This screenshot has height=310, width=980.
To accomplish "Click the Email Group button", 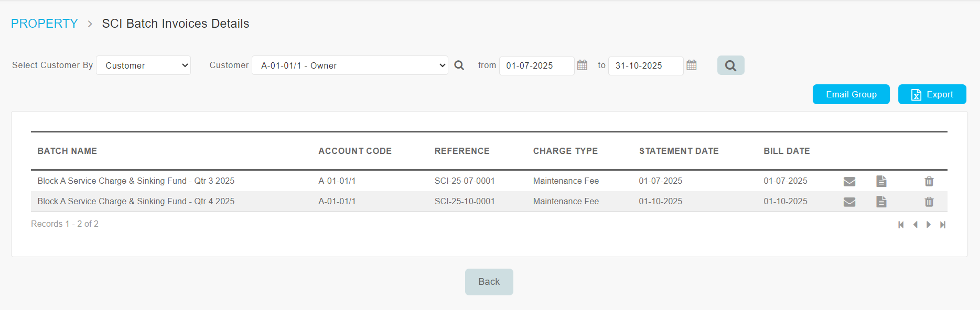I will pyautogui.click(x=851, y=94).
